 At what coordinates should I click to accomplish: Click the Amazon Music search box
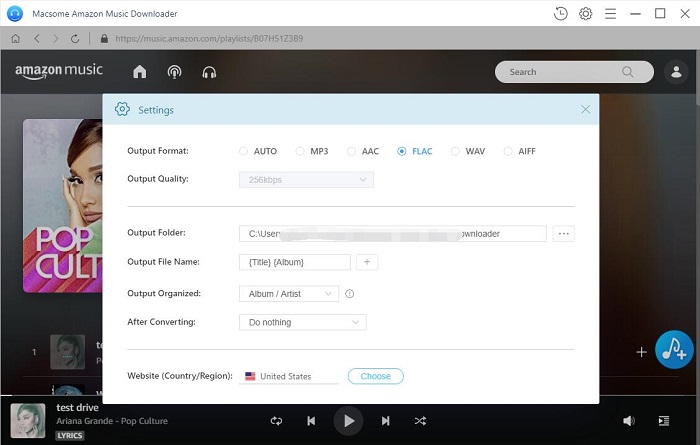(x=574, y=72)
